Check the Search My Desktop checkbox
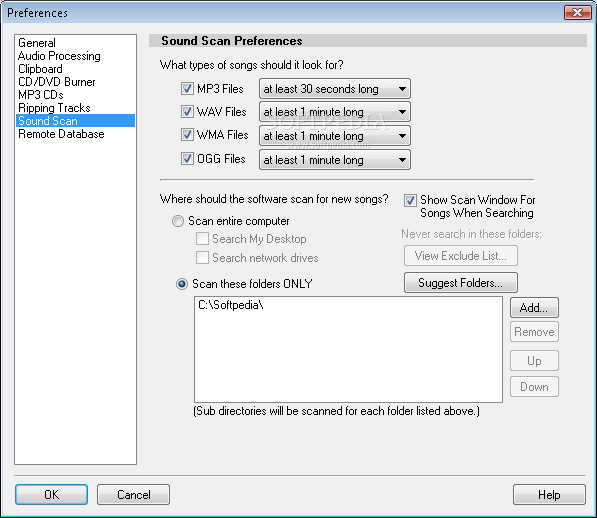 (202, 239)
